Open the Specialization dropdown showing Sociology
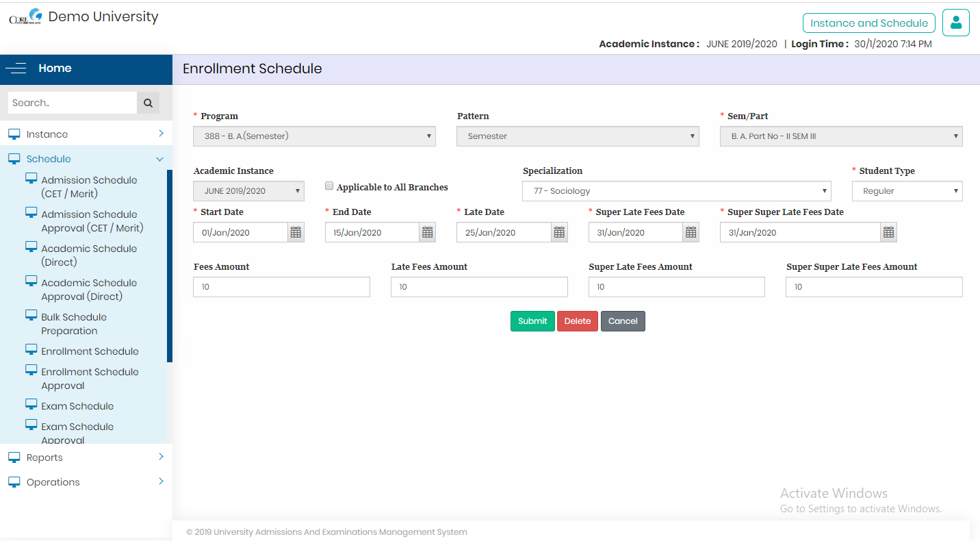980x541 pixels. tap(676, 191)
